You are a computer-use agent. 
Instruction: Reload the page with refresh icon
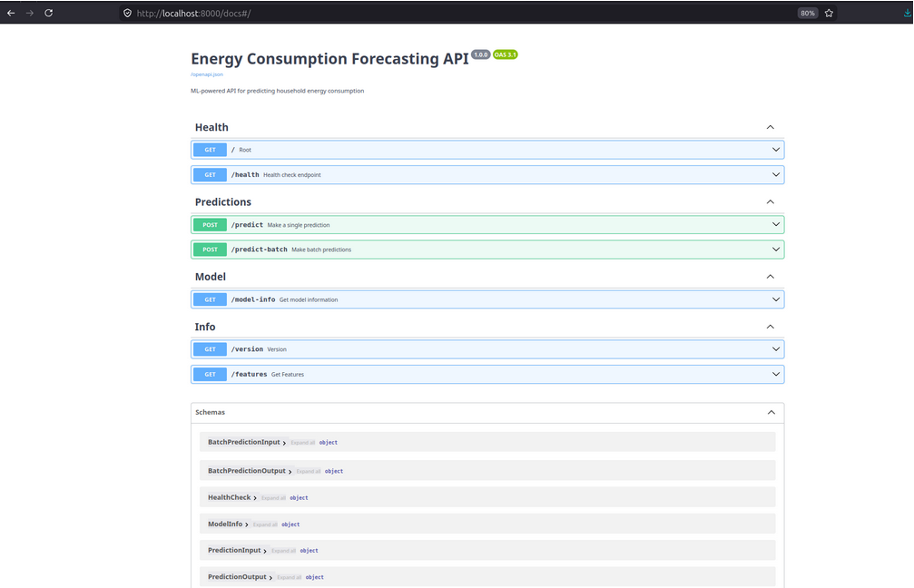point(49,13)
